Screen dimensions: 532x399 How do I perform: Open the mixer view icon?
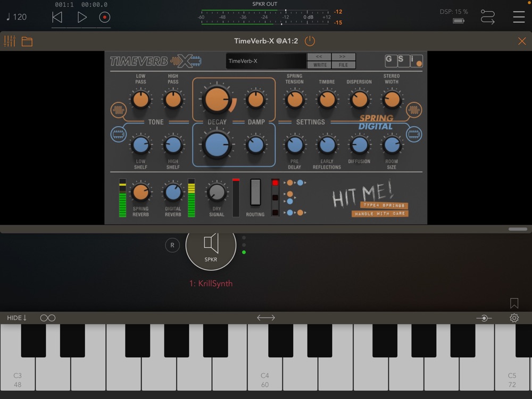point(10,41)
